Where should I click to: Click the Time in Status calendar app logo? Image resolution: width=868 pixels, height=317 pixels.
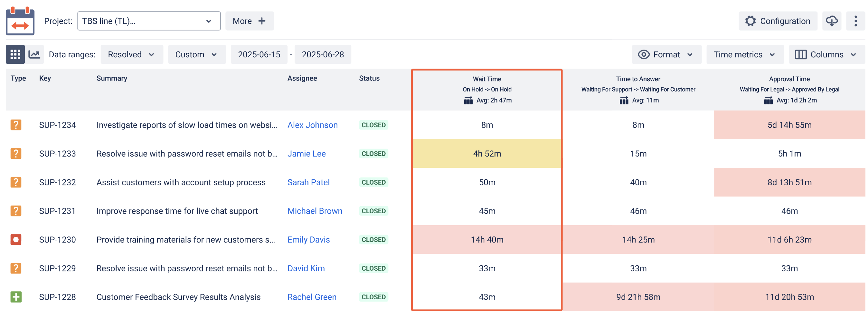pyautogui.click(x=20, y=21)
